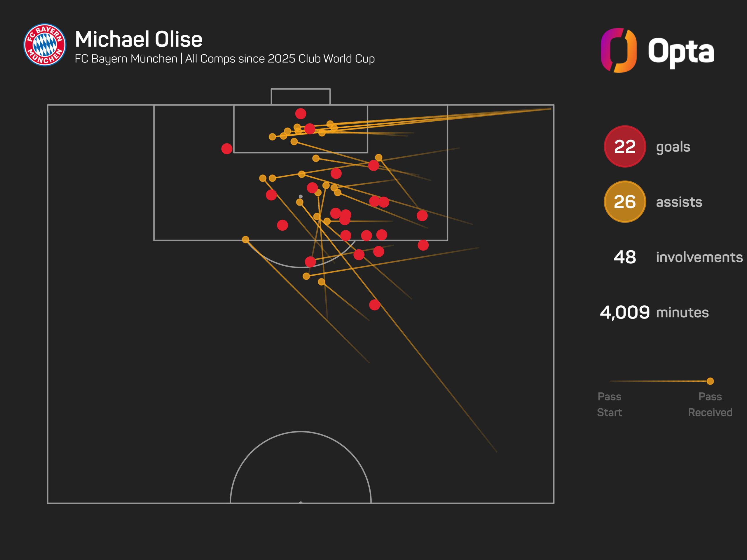Click the orange 26 assists circle
The width and height of the screenshot is (747, 560).
tap(625, 202)
